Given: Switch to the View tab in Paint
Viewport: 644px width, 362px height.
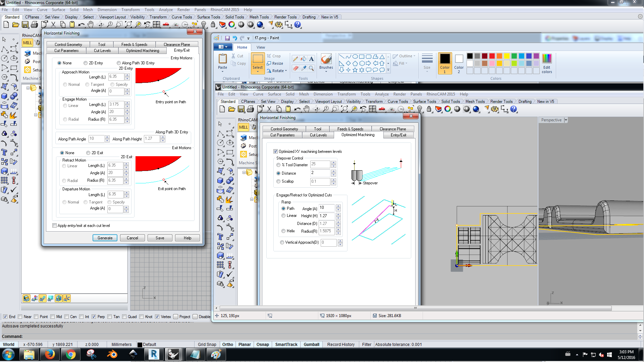Looking at the screenshot, I should 261,47.
